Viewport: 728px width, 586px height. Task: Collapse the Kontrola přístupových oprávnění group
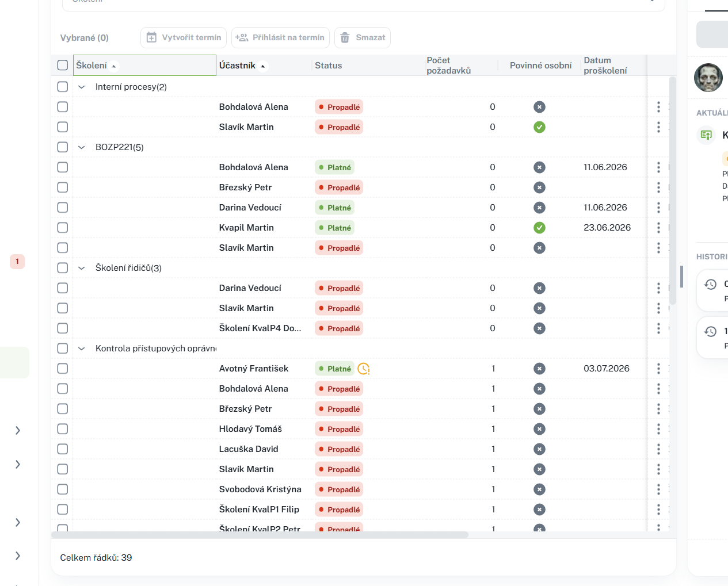point(82,348)
